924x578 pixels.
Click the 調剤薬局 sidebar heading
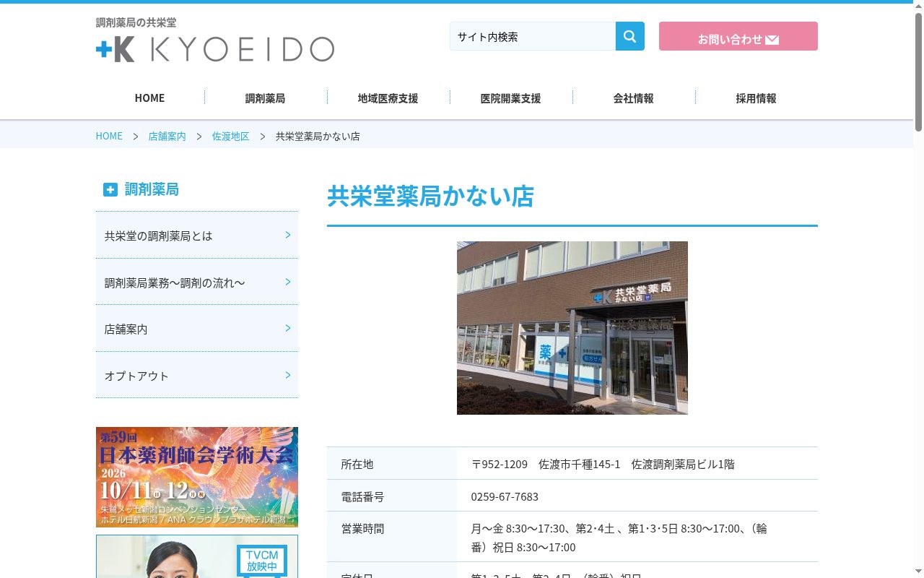(152, 189)
